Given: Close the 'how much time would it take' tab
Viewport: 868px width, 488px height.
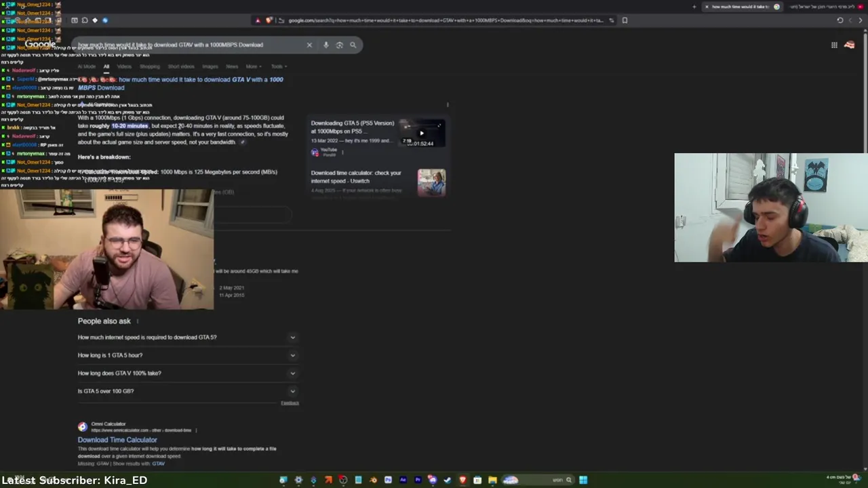Looking at the screenshot, I should 707,7.
